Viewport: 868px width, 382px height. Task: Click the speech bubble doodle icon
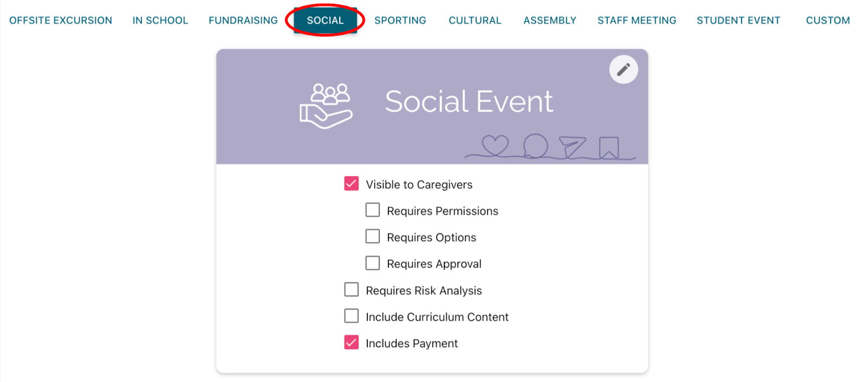point(535,145)
